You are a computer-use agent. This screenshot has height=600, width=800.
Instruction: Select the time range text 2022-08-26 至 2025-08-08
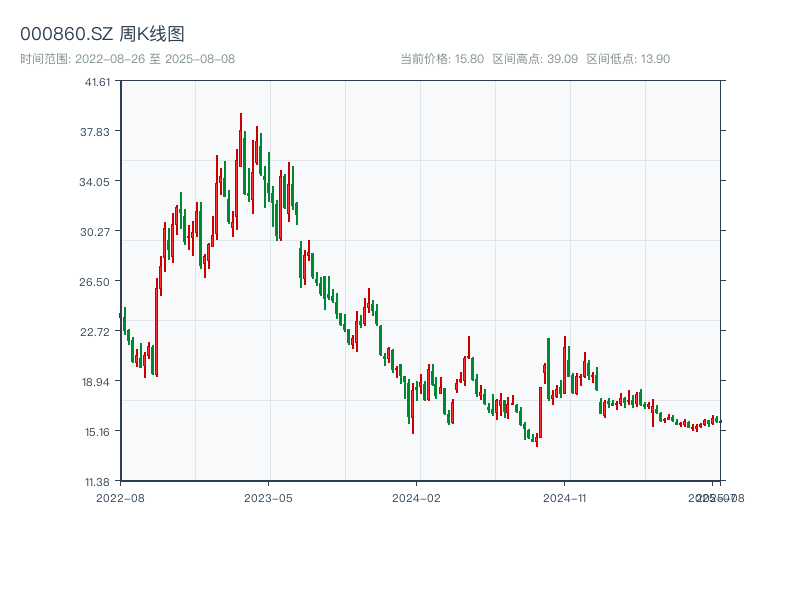click(155, 59)
